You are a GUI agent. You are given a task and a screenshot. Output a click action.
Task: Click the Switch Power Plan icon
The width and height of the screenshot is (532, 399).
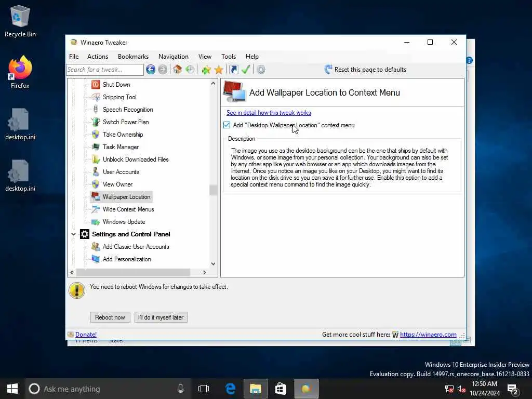[96, 122]
